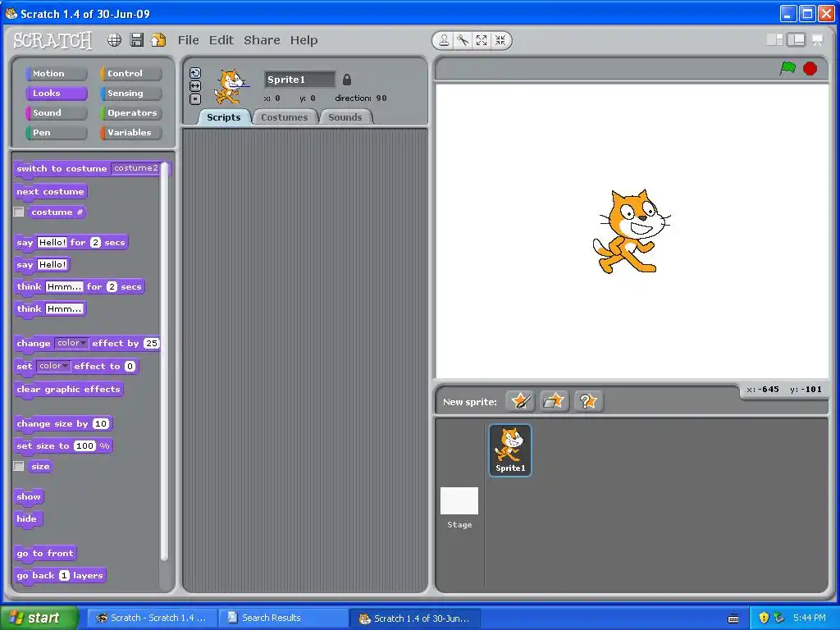The image size is (840, 630).
Task: Click the globe language icon
Action: pyautogui.click(x=114, y=40)
